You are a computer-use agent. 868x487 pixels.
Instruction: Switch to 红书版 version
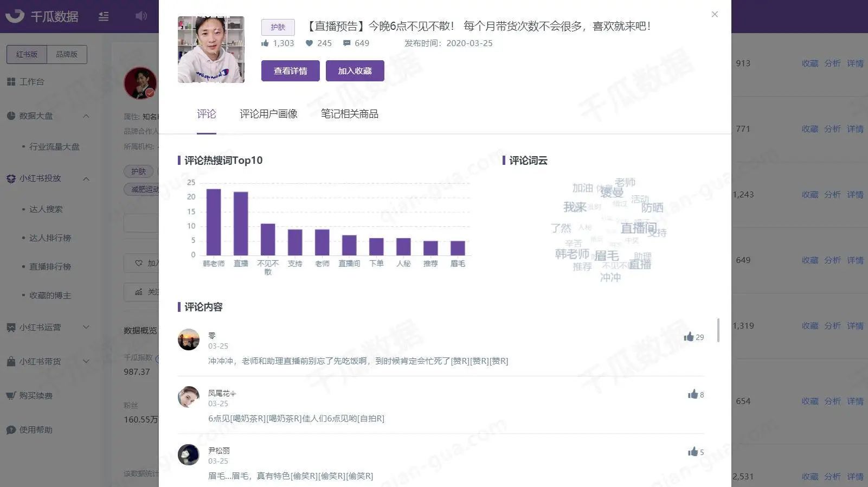tap(27, 54)
